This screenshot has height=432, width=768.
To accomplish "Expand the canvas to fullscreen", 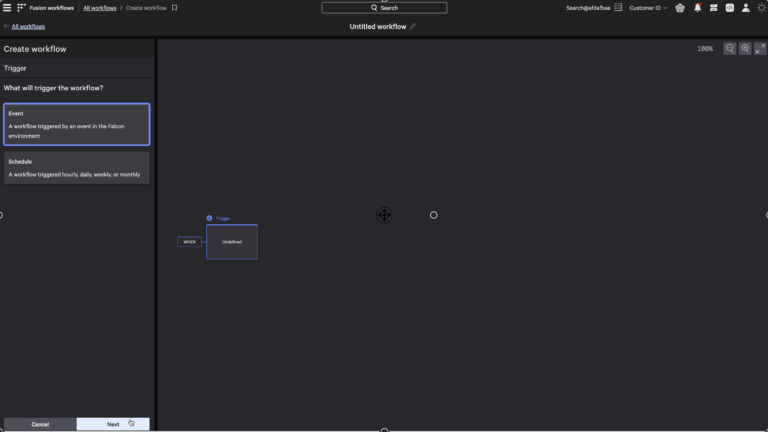I will [760, 49].
